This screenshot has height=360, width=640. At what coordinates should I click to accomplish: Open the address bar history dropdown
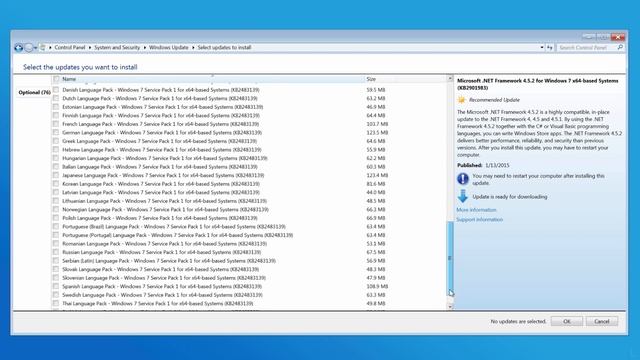click(542, 48)
